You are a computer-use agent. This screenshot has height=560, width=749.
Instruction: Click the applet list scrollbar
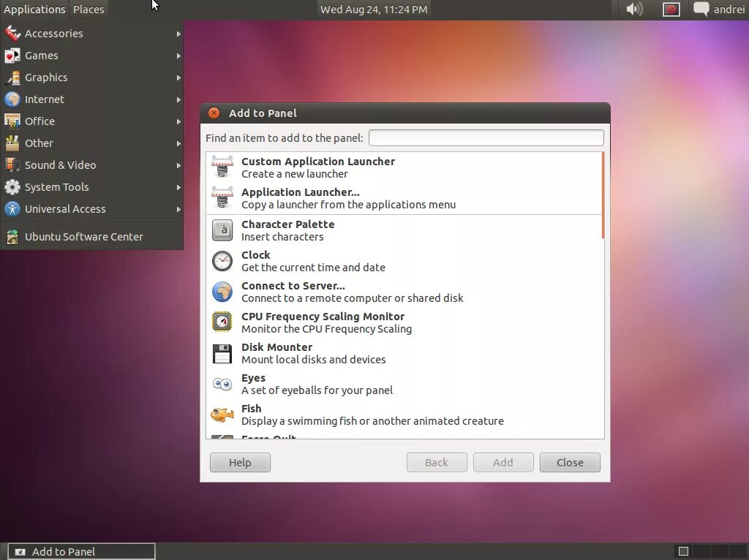click(603, 195)
